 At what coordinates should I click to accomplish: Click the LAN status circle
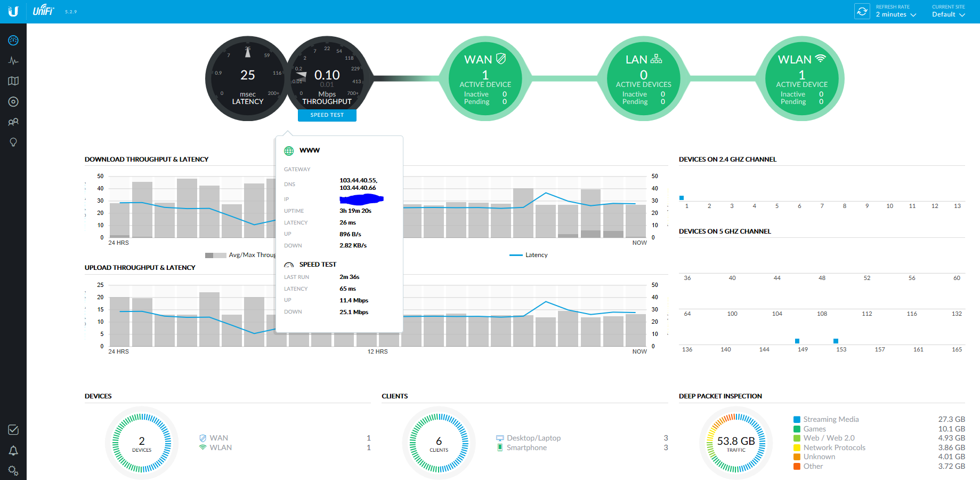coord(643,79)
